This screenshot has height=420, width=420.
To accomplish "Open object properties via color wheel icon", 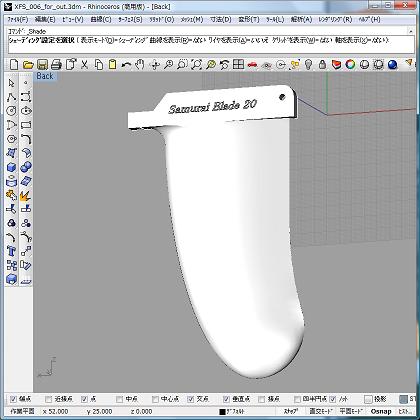I will click(x=350, y=64).
